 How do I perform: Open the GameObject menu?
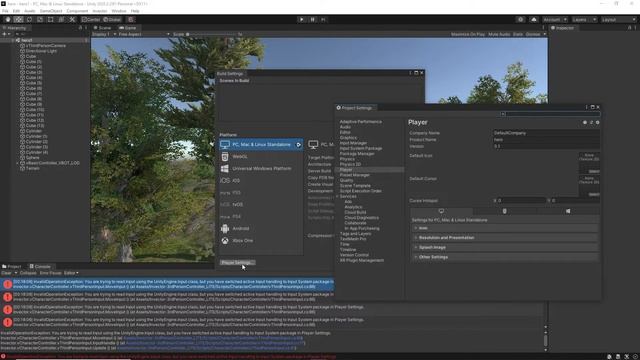[51, 11]
